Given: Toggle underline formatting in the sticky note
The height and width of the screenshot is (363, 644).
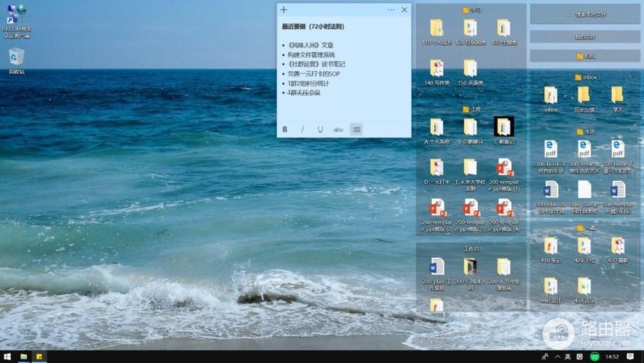Looking at the screenshot, I should coord(321,129).
